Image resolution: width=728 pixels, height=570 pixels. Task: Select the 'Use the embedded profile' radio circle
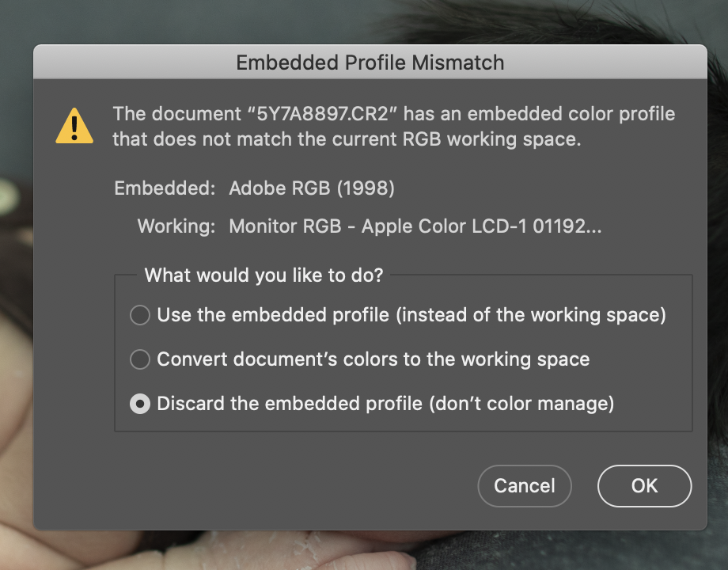[140, 315]
